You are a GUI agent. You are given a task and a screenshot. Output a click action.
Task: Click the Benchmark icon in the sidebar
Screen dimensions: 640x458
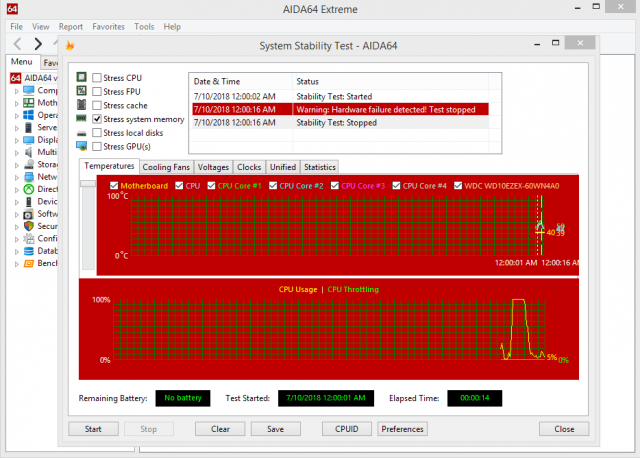[30, 264]
